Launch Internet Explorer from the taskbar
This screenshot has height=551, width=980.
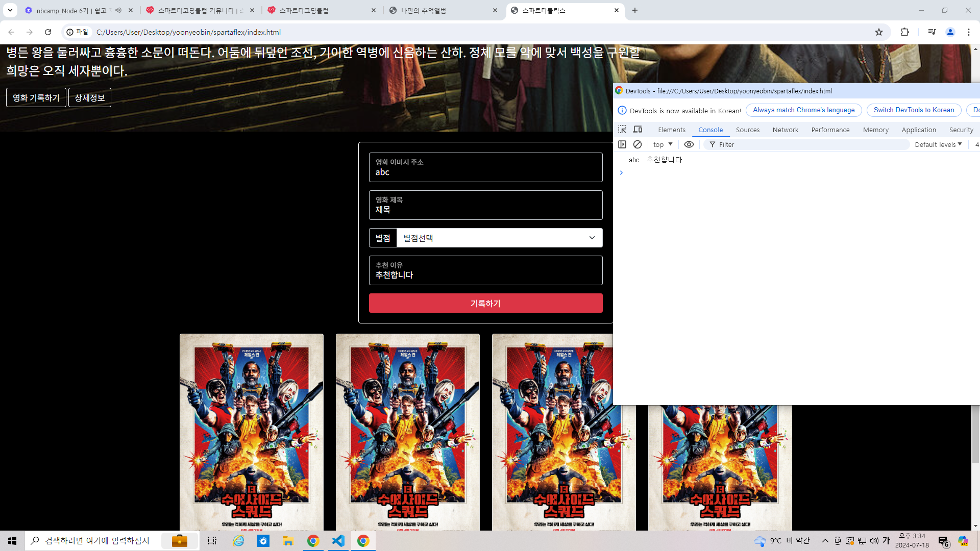tap(238, 541)
